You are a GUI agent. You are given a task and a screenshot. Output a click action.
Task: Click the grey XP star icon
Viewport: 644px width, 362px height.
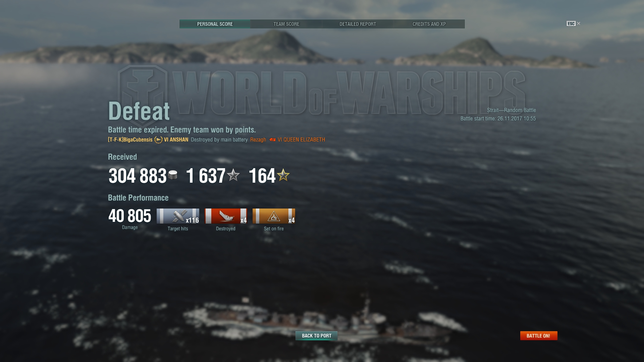(233, 175)
